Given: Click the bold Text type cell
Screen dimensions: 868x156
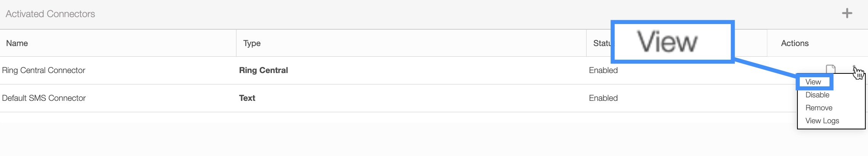Looking at the screenshot, I should pyautogui.click(x=247, y=98).
